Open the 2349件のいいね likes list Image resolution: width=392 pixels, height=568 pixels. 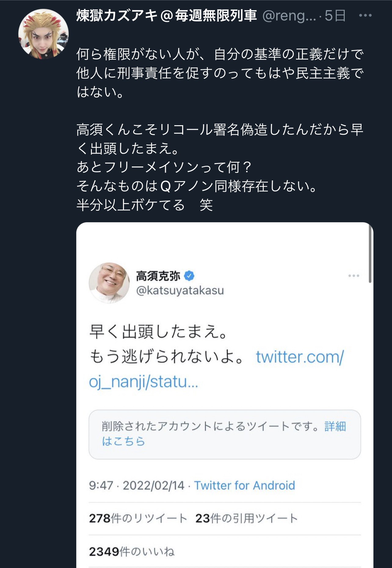(x=132, y=552)
